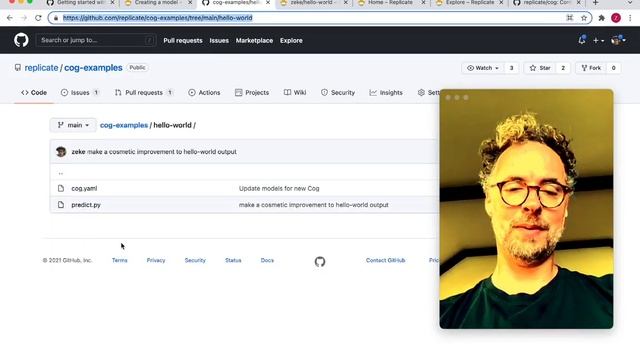The image size is (640, 360).
Task: Switch to the Home – Replicate browser tab
Action: (391, 3)
